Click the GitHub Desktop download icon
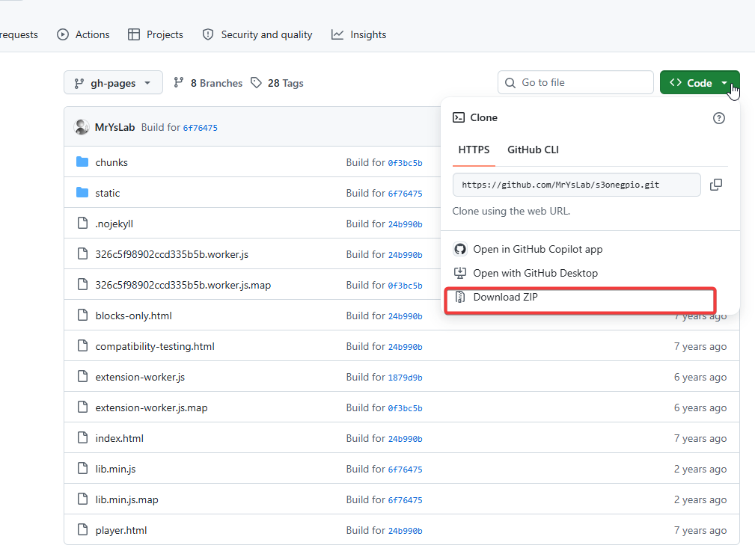Screen dimensions: 755x560 460,273
